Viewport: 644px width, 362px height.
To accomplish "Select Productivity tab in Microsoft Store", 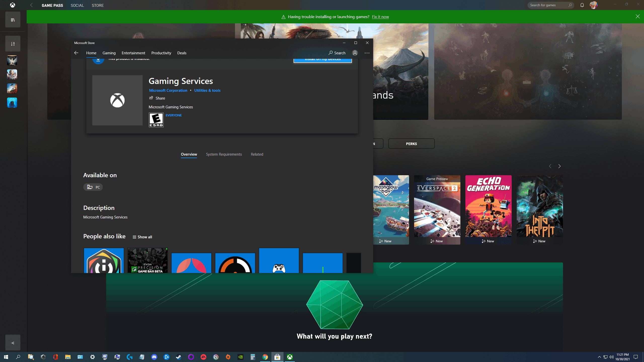I will [x=161, y=53].
